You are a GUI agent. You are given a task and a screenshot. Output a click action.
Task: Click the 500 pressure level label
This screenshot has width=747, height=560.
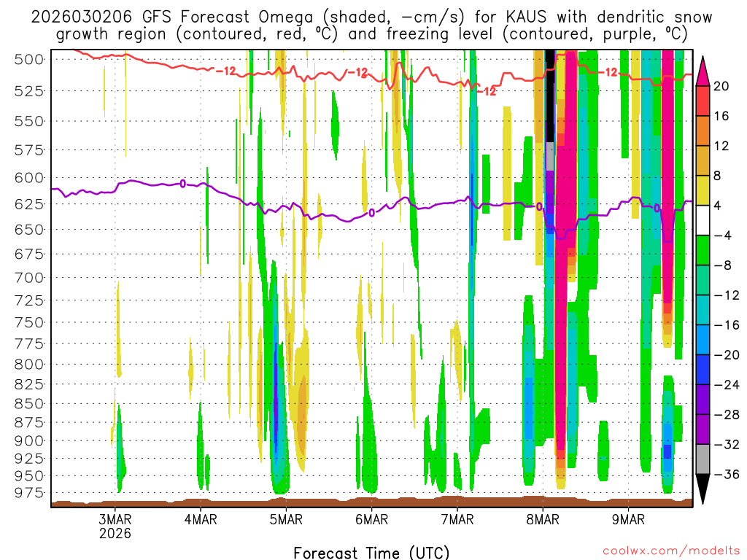tap(28, 60)
